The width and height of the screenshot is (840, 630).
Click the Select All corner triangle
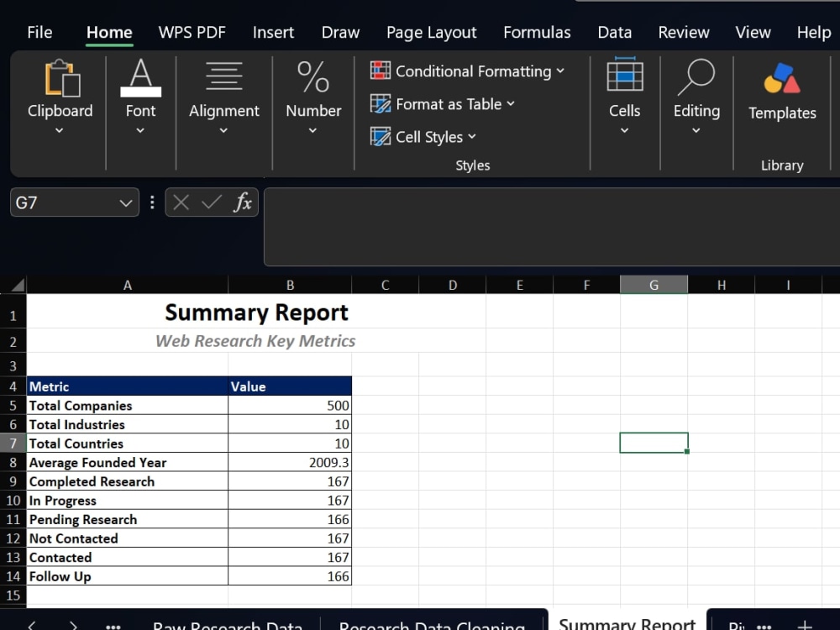tap(17, 285)
